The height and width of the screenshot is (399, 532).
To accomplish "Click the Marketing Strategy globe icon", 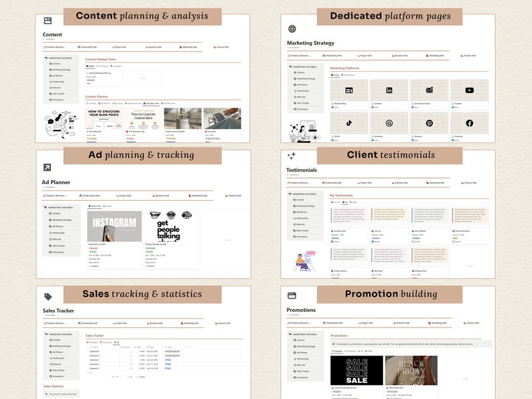I will point(292,29).
